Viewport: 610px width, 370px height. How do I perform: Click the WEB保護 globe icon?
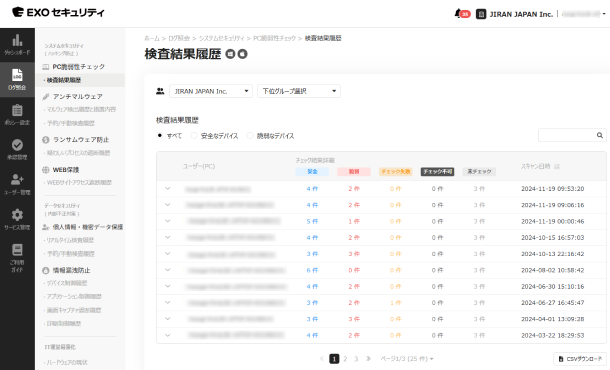pos(46,170)
